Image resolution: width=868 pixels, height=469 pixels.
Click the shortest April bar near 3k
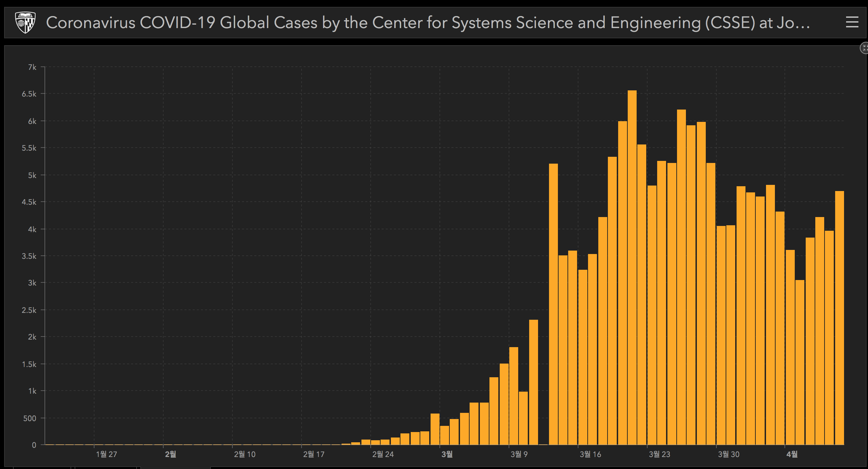click(x=800, y=362)
